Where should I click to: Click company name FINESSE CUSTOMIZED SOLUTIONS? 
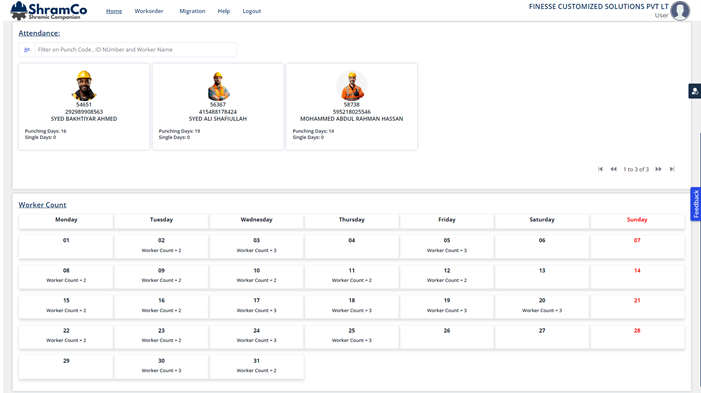pyautogui.click(x=599, y=6)
